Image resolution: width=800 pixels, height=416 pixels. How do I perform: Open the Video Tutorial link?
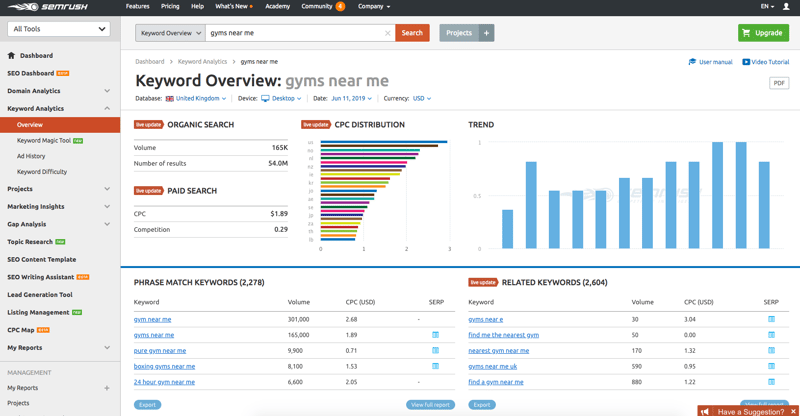coord(765,62)
